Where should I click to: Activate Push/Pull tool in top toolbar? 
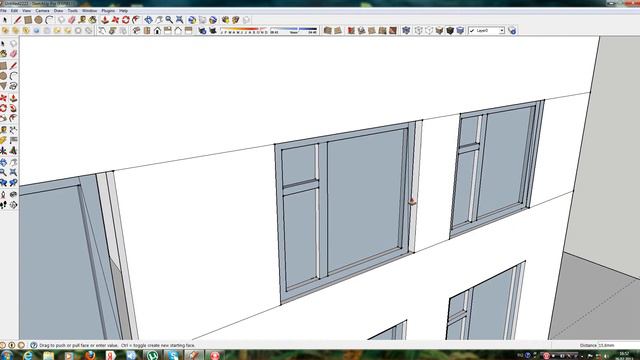point(105,20)
